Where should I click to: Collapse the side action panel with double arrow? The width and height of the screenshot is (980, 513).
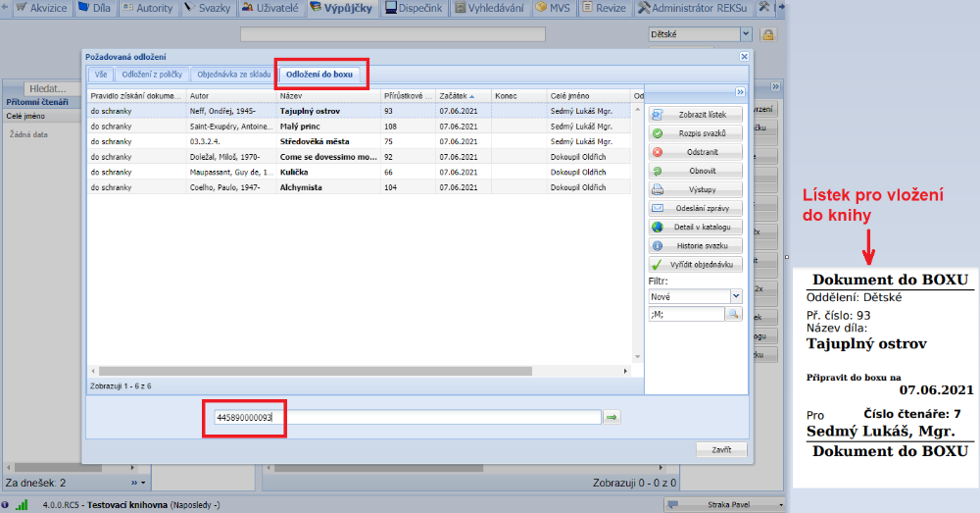point(741,91)
